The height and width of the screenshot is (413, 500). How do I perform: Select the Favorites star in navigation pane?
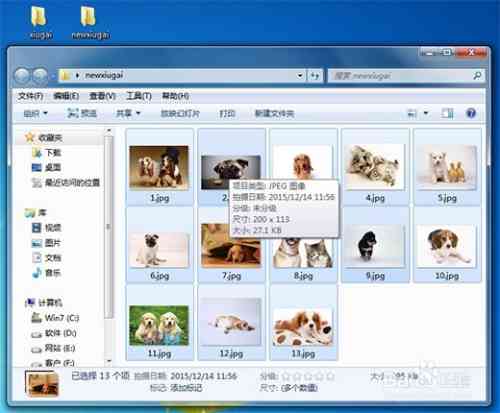click(30, 137)
